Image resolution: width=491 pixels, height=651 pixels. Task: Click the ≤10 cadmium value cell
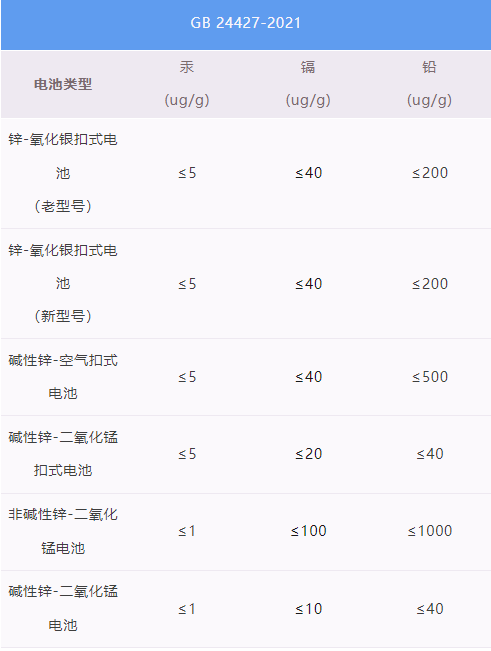[308, 609]
